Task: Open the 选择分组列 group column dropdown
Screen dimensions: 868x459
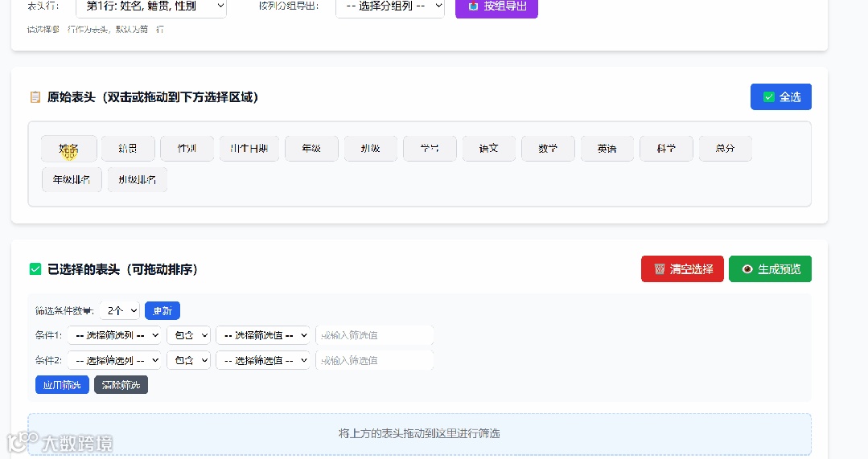Action: click(389, 6)
